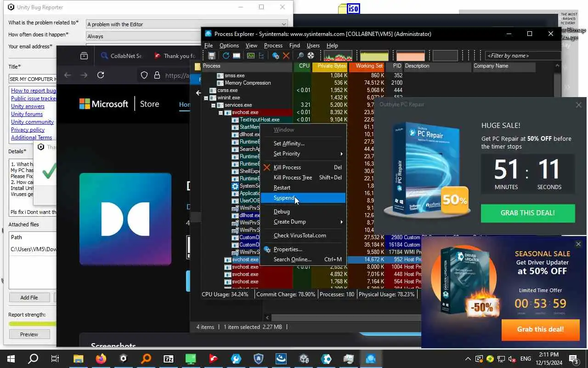Open Task View on the taskbar

point(55,359)
